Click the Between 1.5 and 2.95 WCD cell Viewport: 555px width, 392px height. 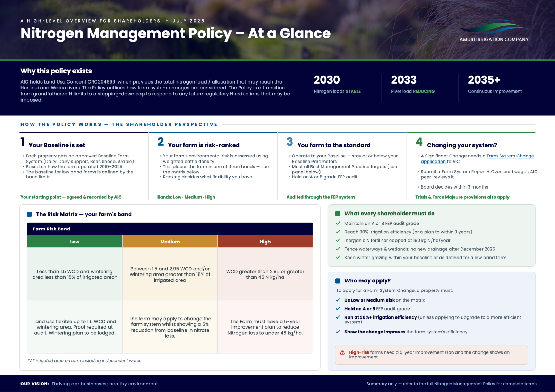[170, 274]
